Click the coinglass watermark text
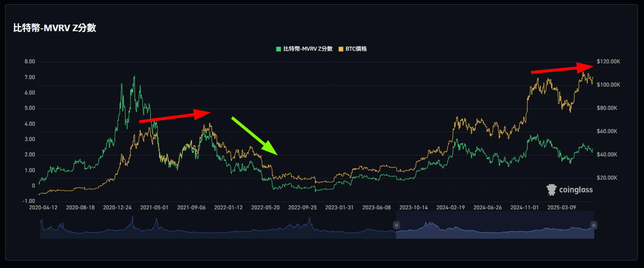This screenshot has width=644, height=268. coord(576,190)
